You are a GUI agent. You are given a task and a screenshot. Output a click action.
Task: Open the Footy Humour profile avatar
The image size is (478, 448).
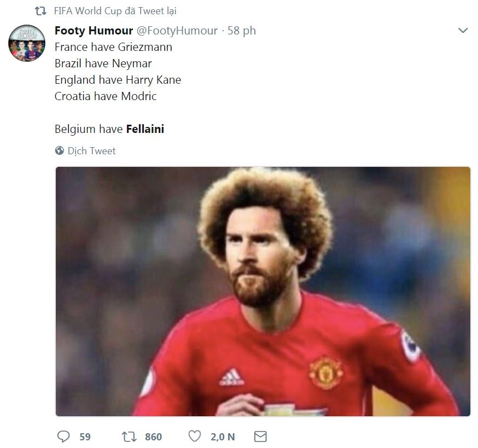click(26, 43)
